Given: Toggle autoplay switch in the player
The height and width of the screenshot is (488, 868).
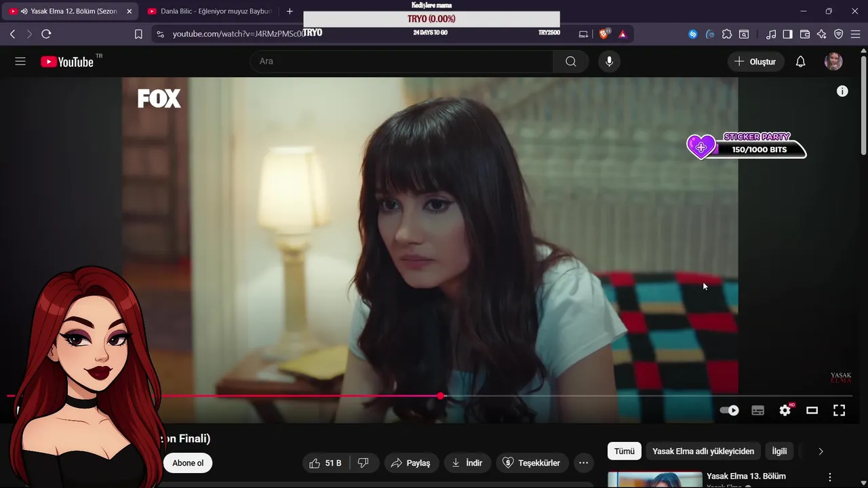Looking at the screenshot, I should [730, 410].
